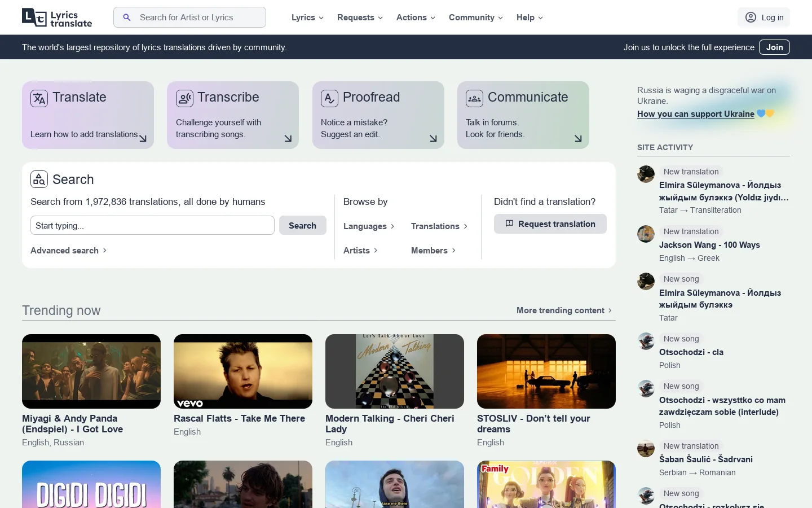812x508 pixels.
Task: Open the Modern Talking Cheri Cheri Lady thumbnail
Action: (x=395, y=371)
